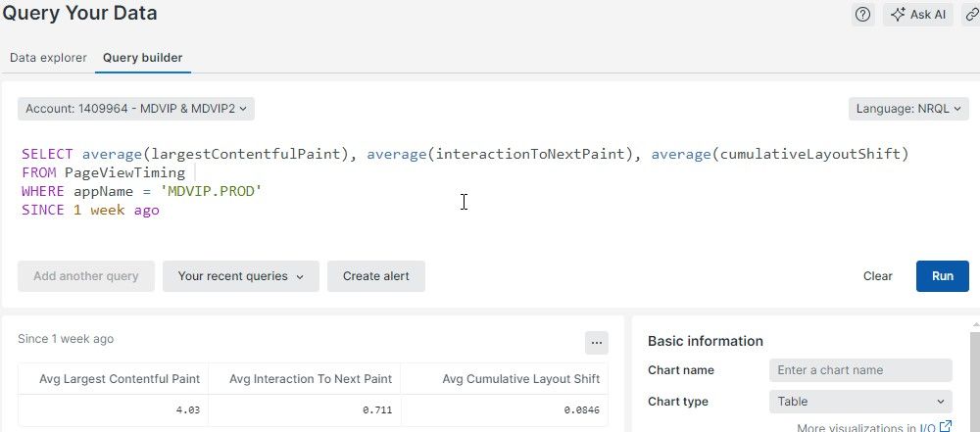The height and width of the screenshot is (432, 980).
Task: Expand the Account MDVIP & MDVIP2 dropdown
Action: (135, 109)
